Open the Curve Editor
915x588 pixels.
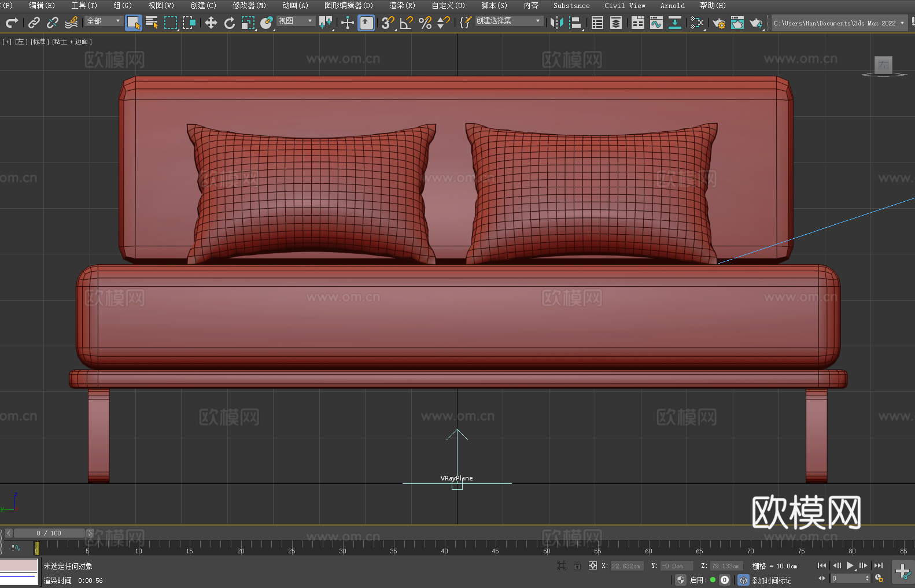[x=656, y=23]
